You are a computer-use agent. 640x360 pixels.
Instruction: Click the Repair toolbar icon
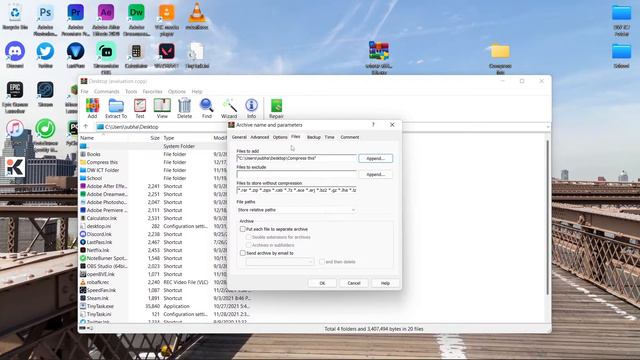click(x=276, y=108)
